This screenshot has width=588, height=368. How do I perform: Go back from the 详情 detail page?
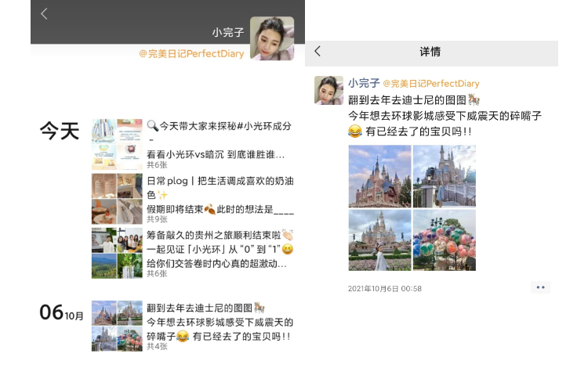[318, 52]
